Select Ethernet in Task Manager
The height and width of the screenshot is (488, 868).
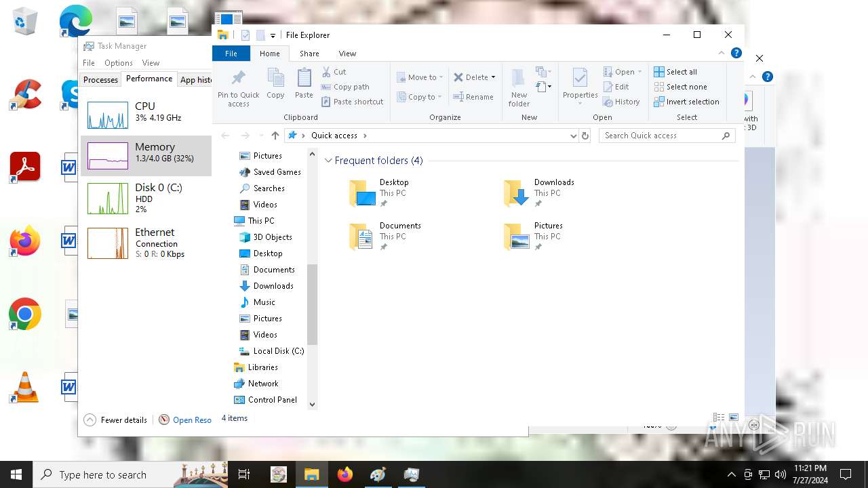point(146,243)
